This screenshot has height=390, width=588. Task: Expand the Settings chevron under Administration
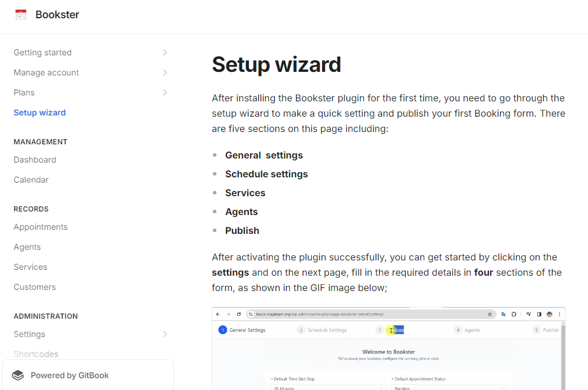pos(165,334)
